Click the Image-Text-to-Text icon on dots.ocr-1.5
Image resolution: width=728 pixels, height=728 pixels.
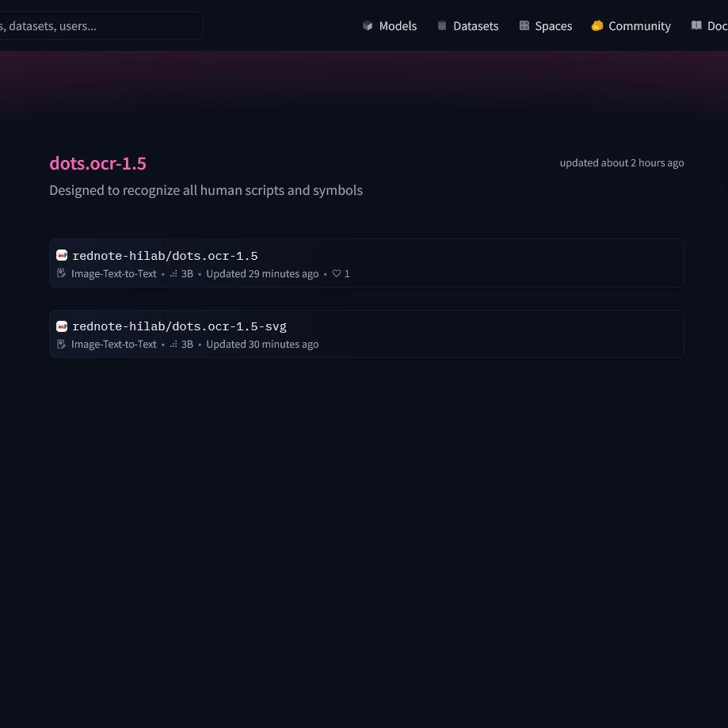point(61,273)
